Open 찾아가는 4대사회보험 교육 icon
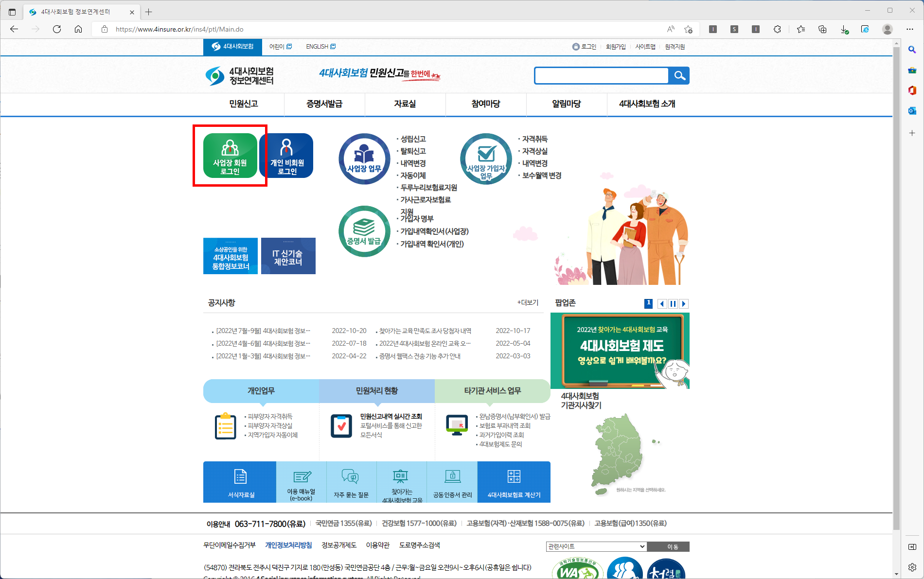Viewport: 924px width, 579px height. coord(402,482)
